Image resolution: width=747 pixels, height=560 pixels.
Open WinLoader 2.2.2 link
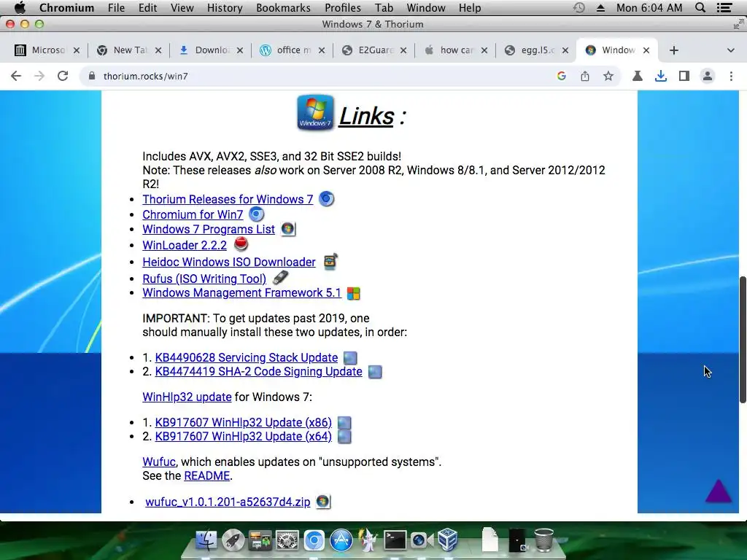[x=185, y=245]
